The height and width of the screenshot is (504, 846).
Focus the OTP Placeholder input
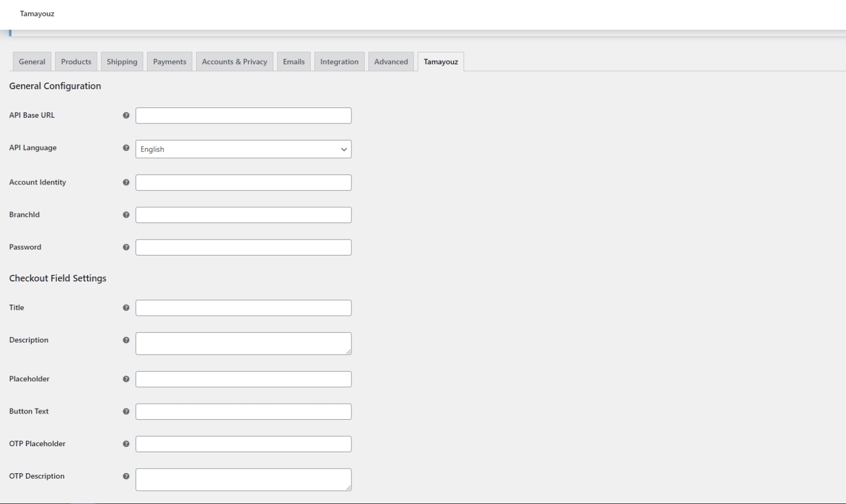coord(243,444)
